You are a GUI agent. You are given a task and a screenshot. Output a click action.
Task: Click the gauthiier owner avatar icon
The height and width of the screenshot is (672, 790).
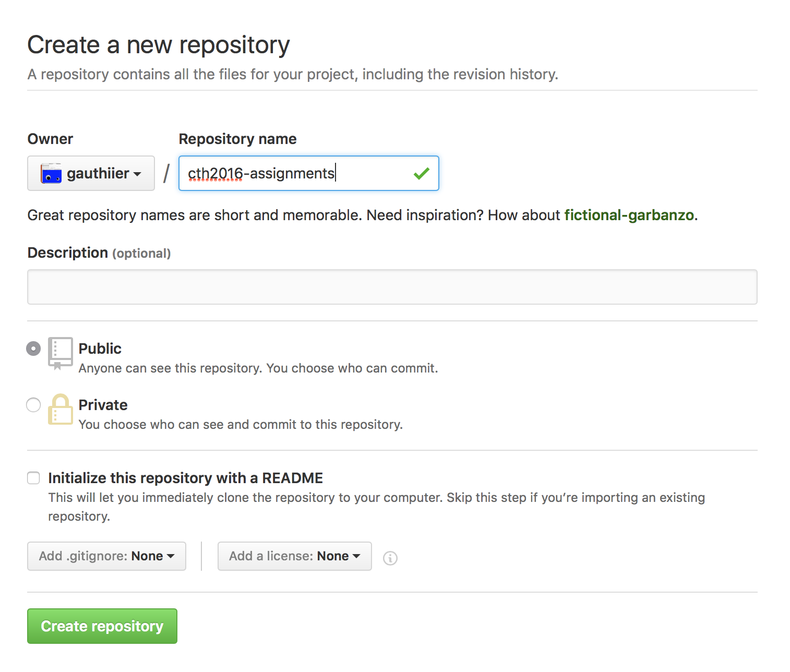51,173
